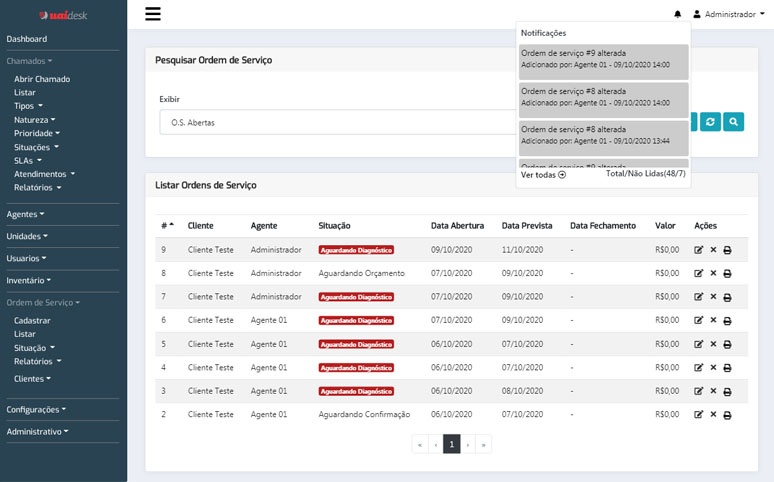Sort table by the # column header

[166, 226]
